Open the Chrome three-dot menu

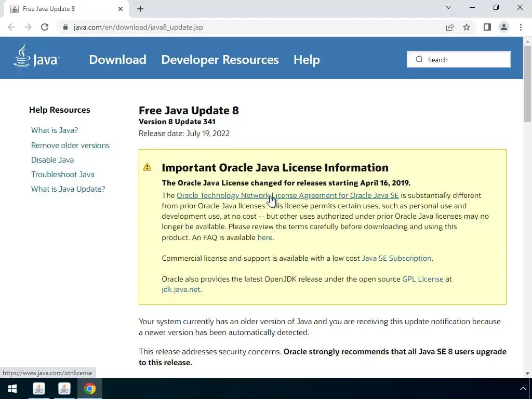521,27
